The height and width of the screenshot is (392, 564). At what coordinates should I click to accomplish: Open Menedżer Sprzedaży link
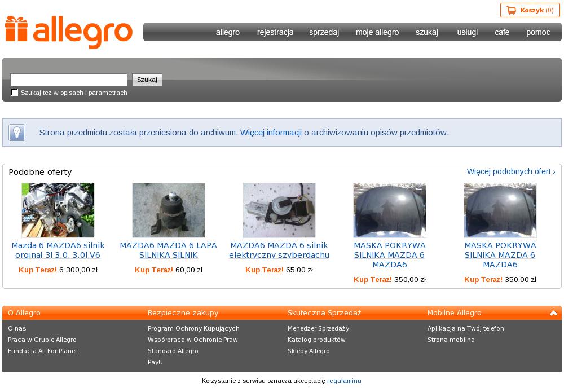tap(318, 328)
